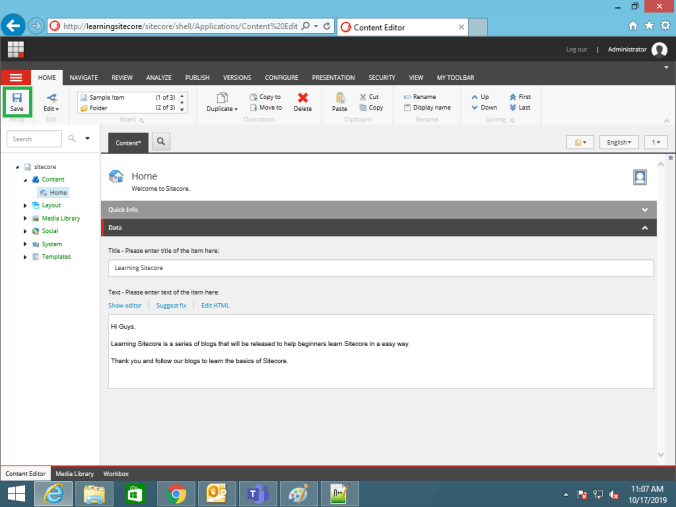Click the Show editor link
Screen dimensions: 676x507
click(x=125, y=305)
